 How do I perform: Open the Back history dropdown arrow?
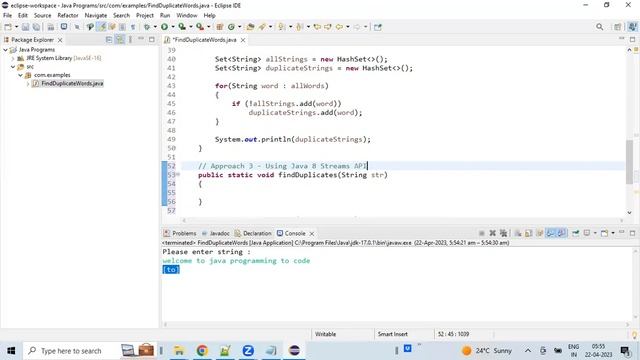348,27
